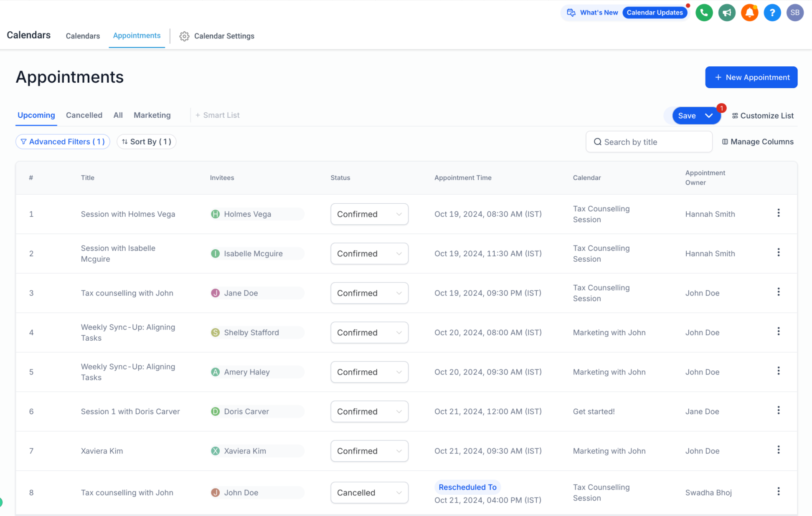Click the green phone dialer icon
812x516 pixels.
pyautogui.click(x=704, y=13)
